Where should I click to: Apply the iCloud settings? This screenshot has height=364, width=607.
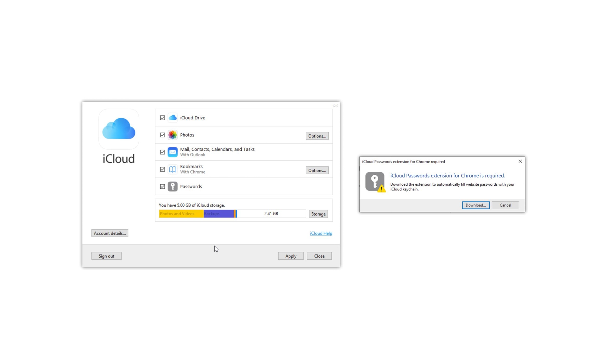[x=290, y=256]
